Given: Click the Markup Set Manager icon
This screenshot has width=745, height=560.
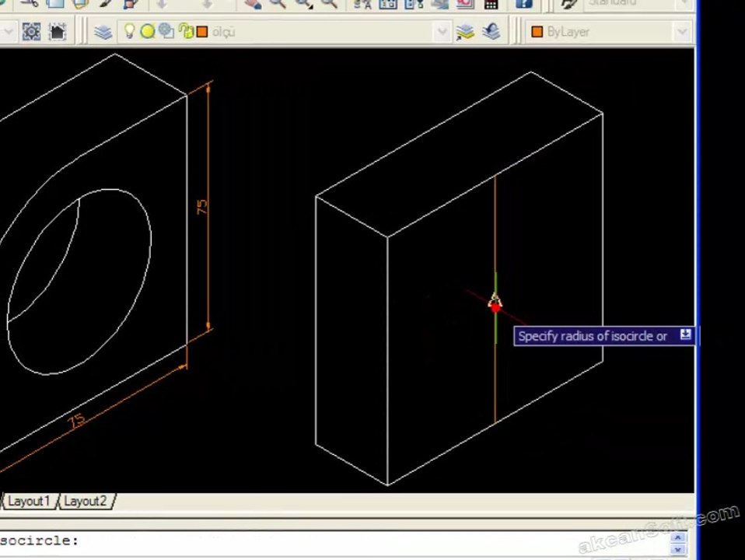Looking at the screenshot, I should [465, 5].
